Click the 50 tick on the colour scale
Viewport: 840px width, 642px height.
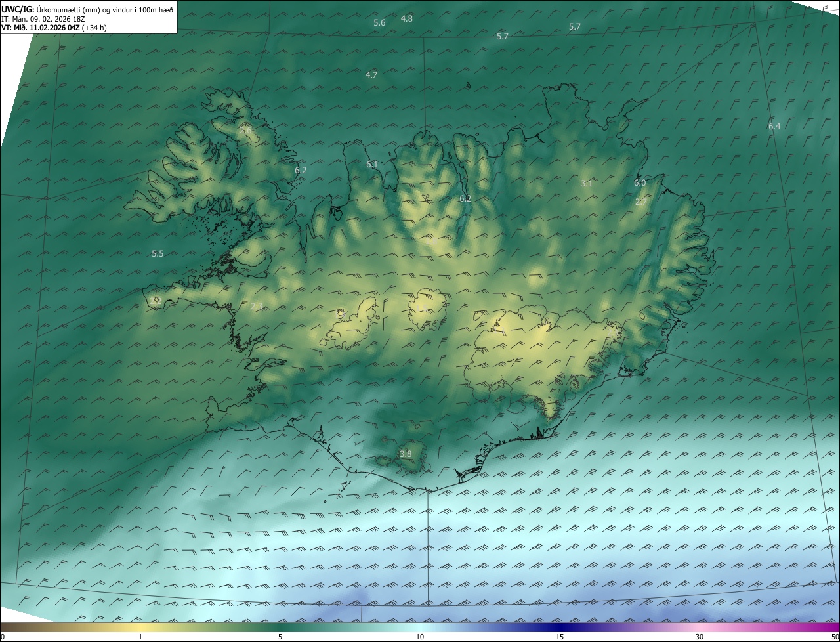coord(834,637)
